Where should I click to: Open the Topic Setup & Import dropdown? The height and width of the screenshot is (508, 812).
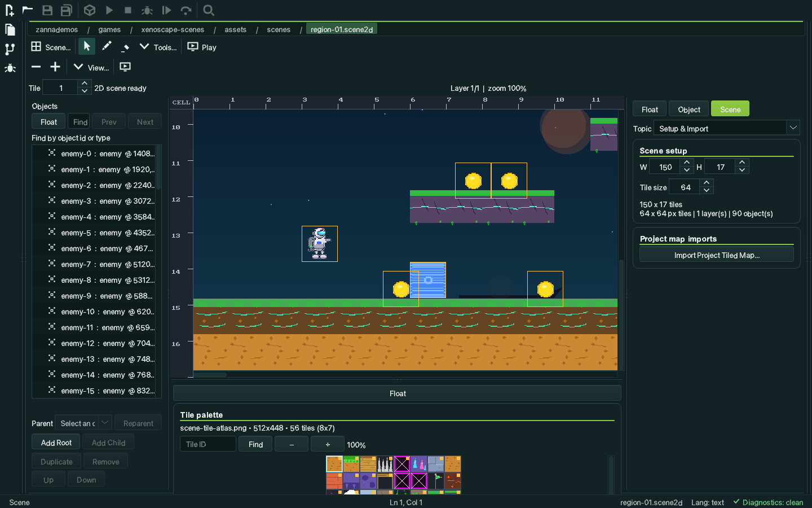pyautogui.click(x=726, y=128)
